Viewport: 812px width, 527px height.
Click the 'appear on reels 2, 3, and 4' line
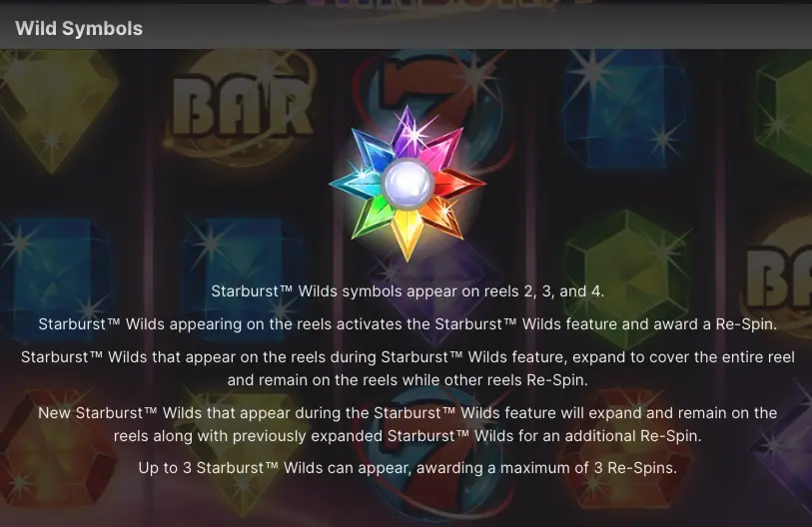[x=407, y=290]
